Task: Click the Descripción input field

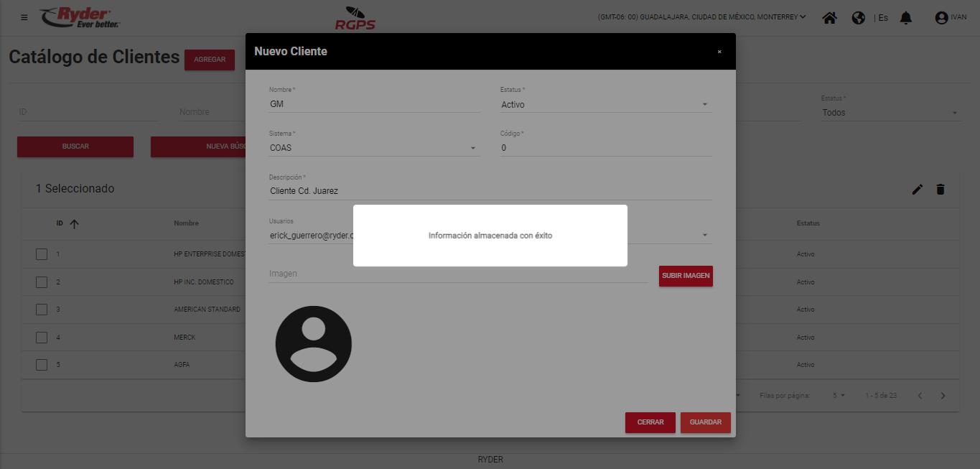Action: click(490, 191)
